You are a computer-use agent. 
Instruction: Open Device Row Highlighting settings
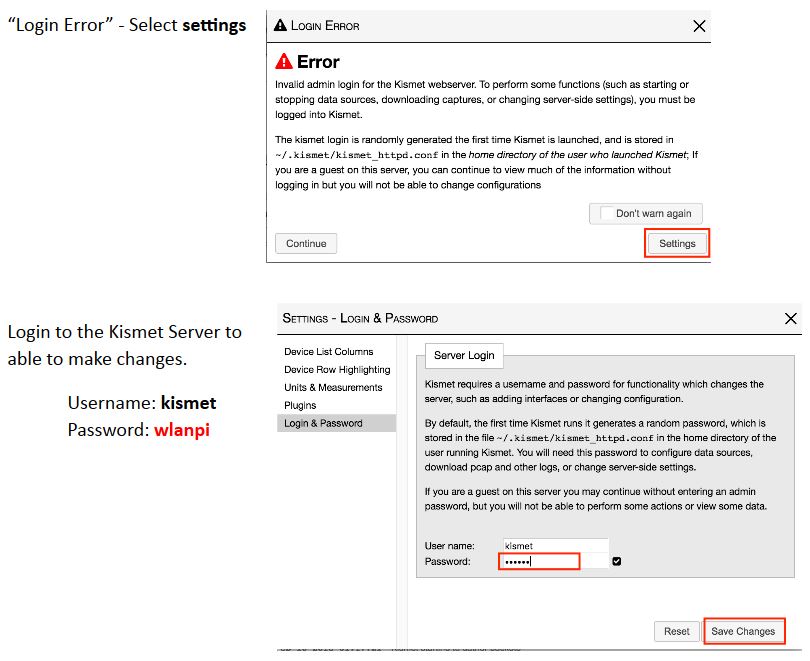(x=337, y=370)
